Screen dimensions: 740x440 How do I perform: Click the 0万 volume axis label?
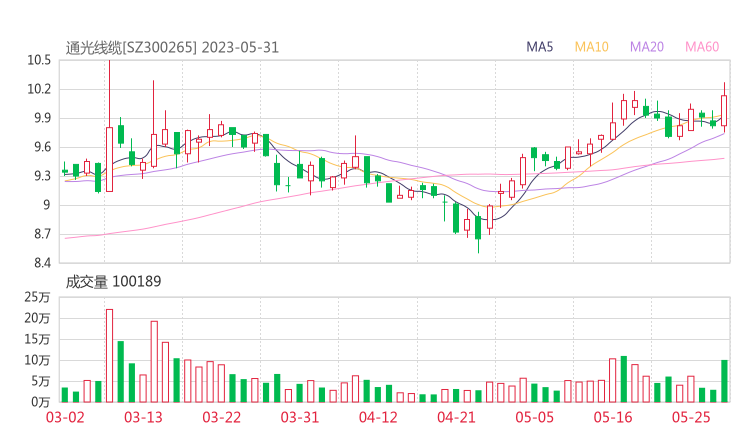[40, 402]
